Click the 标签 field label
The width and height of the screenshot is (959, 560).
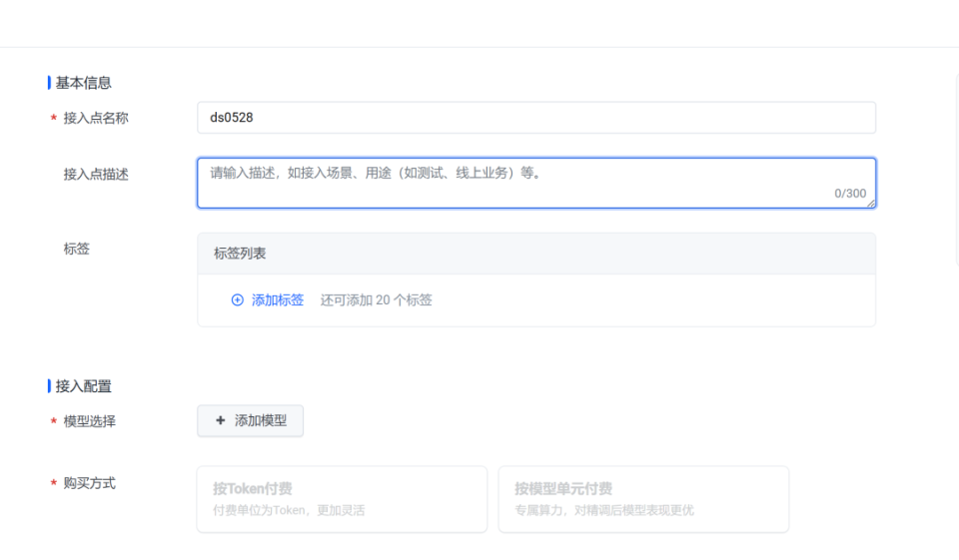click(x=77, y=249)
